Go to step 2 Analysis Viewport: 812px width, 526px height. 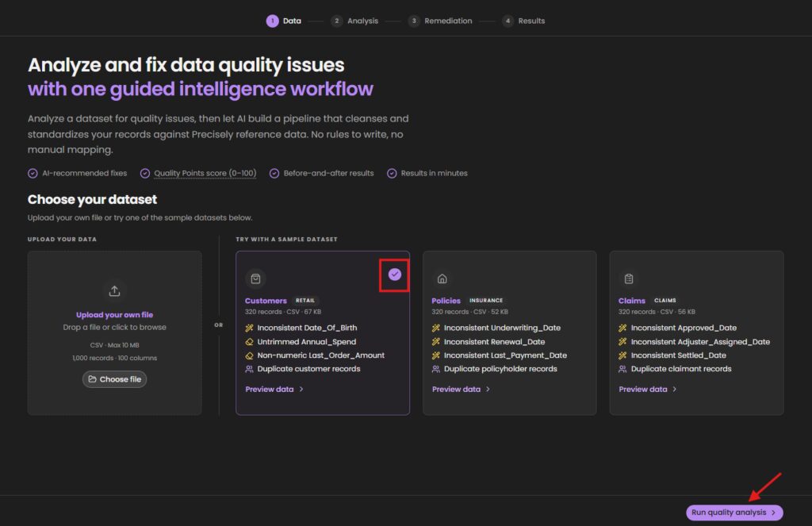(x=354, y=21)
